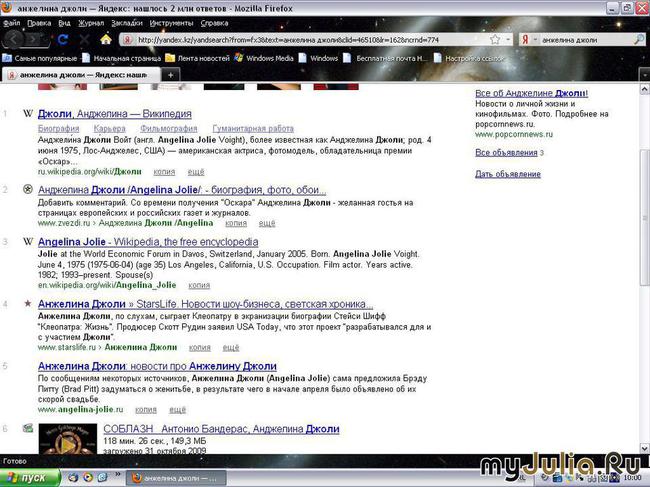Open Джоли, Анджелина — Википедия result
The image size is (650, 487).
click(x=114, y=114)
